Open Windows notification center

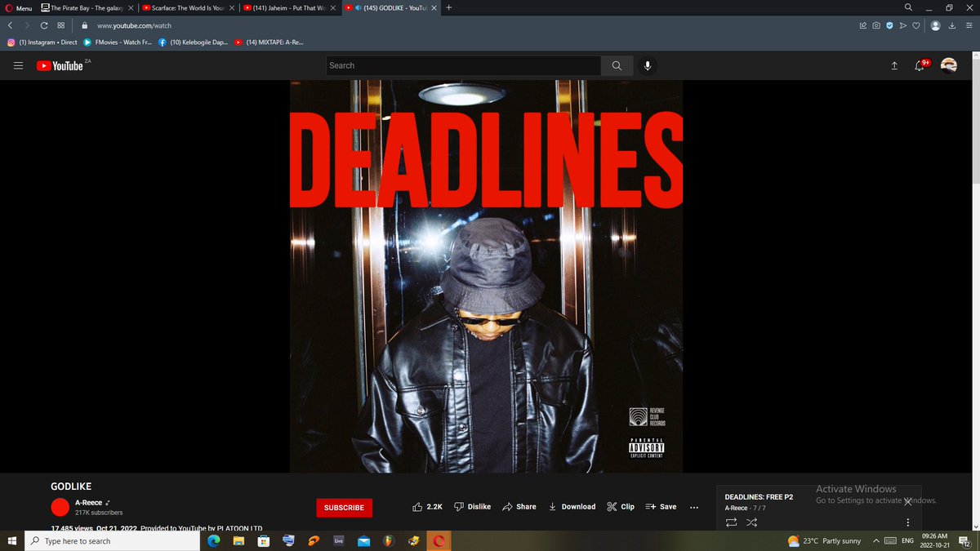point(964,540)
